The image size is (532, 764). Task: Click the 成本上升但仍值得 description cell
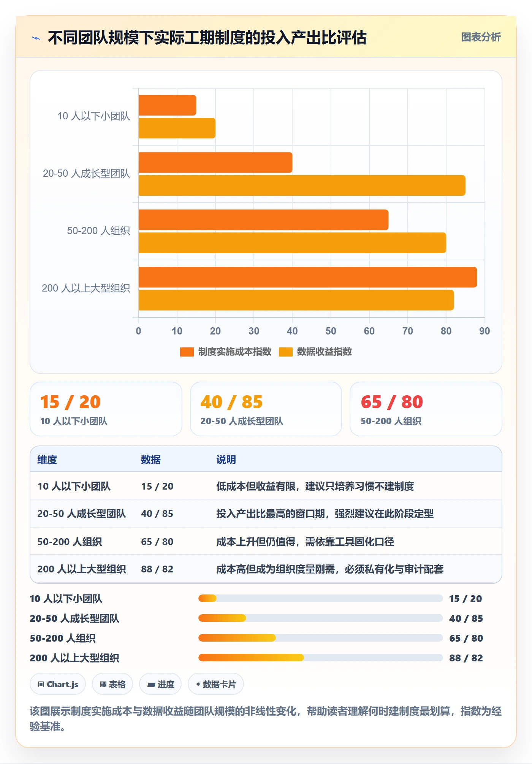[x=305, y=542]
